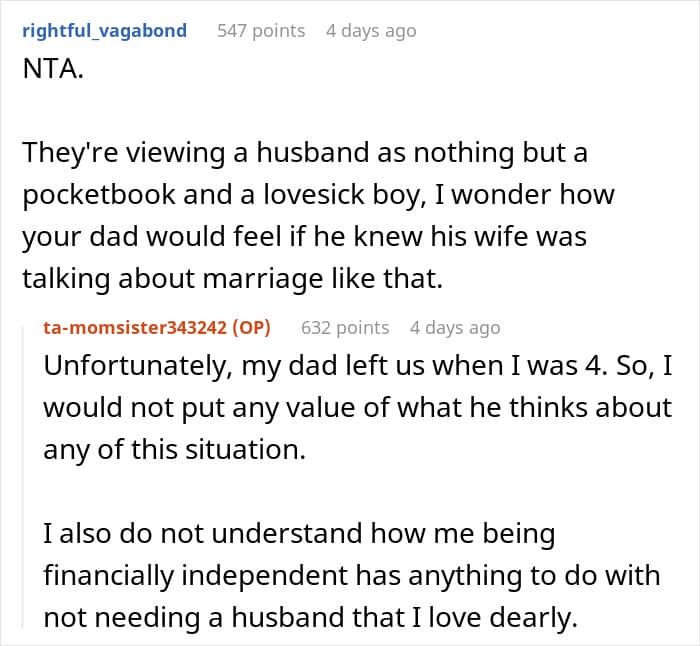Click the line 'talking about marriage like that.'
This screenshot has height=646, width=700.
tap(233, 279)
